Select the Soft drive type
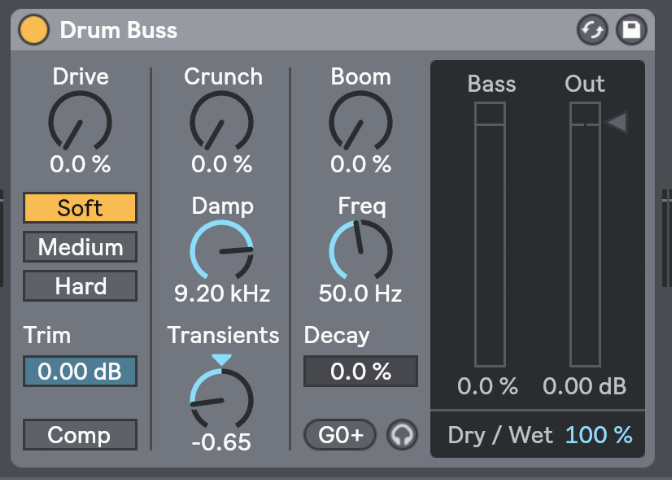Screen dimensions: 672x480 tap(80, 208)
